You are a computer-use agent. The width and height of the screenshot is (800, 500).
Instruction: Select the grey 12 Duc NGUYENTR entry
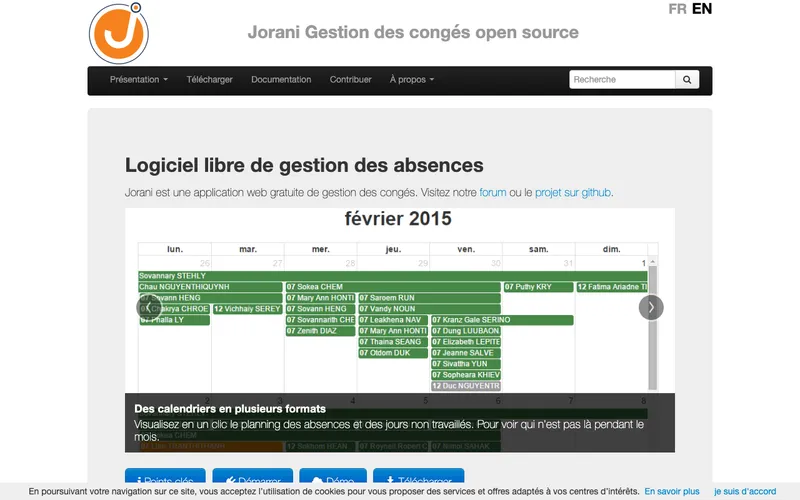click(x=466, y=386)
